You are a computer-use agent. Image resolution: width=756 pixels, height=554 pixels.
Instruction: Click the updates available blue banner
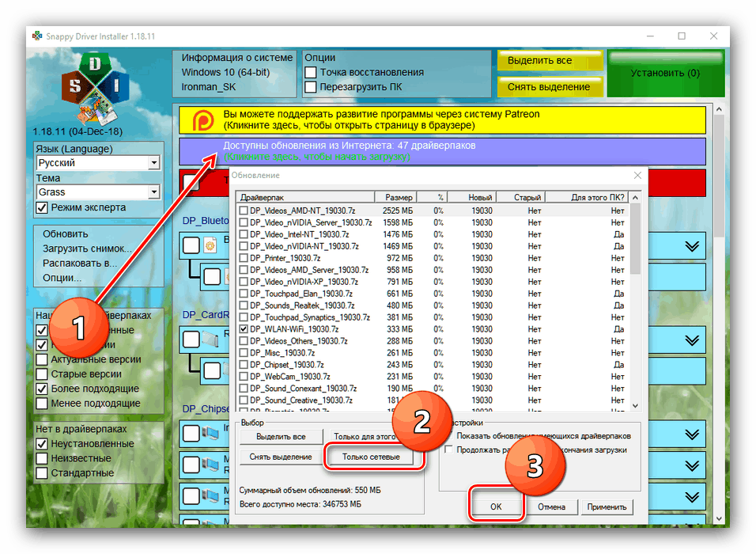[442, 151]
